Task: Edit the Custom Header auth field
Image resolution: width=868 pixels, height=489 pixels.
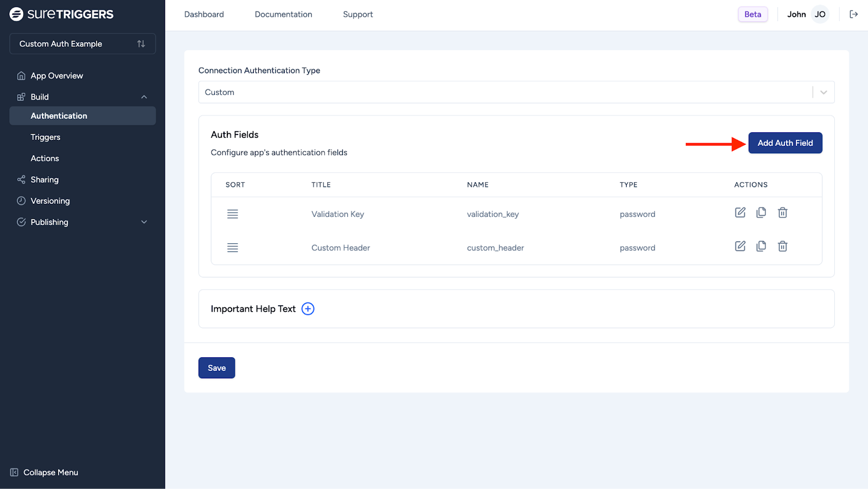Action: click(x=740, y=246)
